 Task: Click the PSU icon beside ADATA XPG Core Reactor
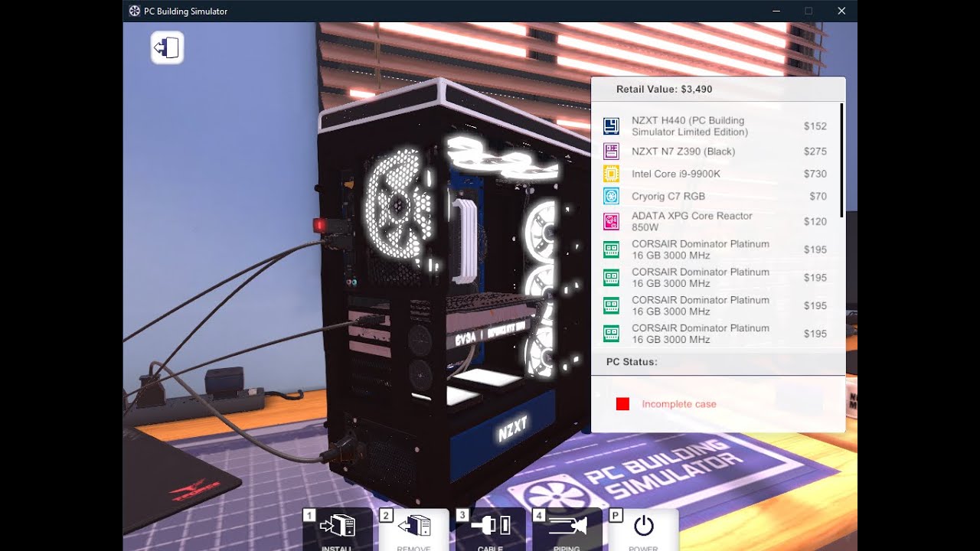[611, 222]
